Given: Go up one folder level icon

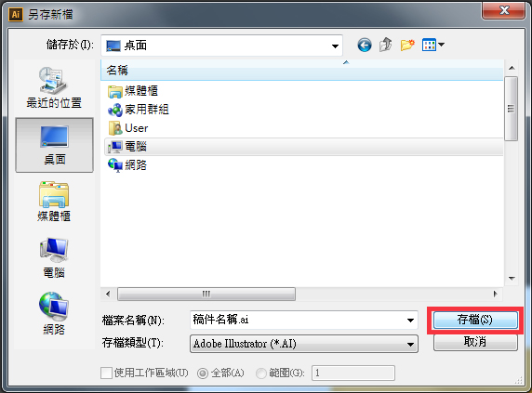Looking at the screenshot, I should pos(386,45).
